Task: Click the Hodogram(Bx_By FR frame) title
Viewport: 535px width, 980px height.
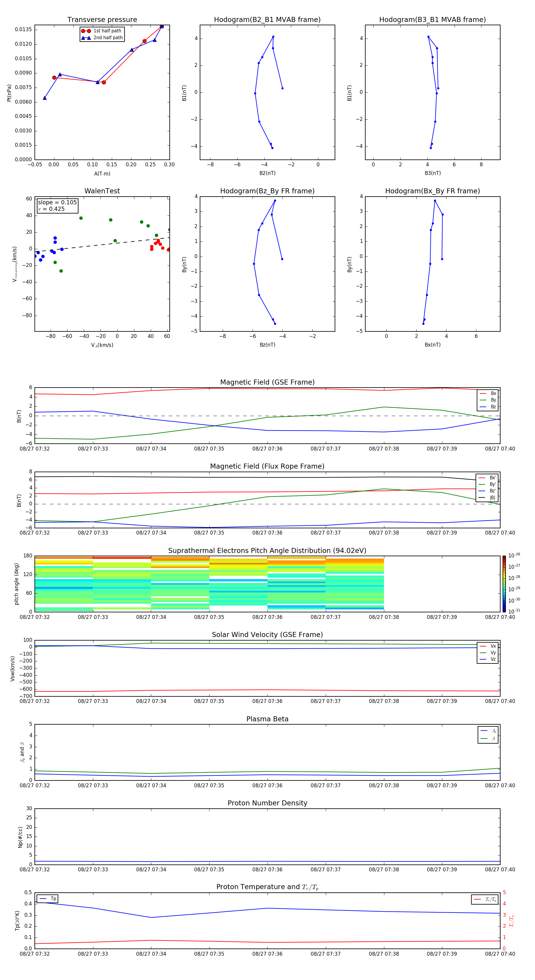Action: coord(432,191)
